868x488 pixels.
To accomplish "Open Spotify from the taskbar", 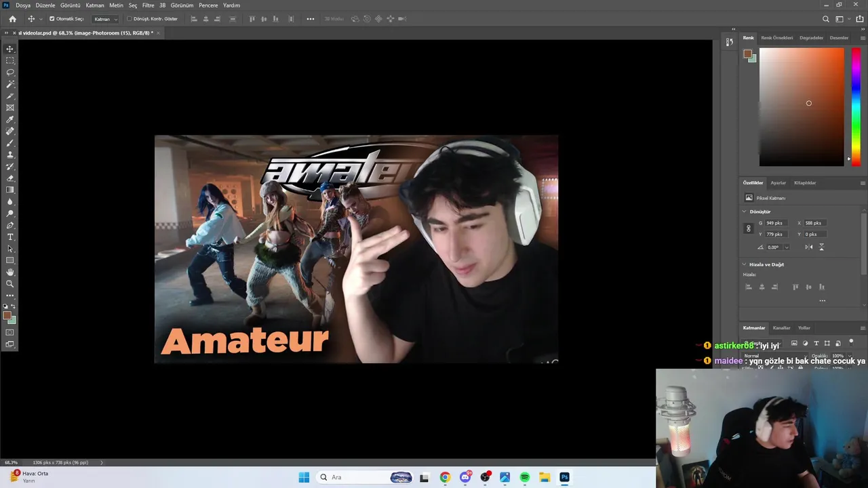I will click(525, 477).
